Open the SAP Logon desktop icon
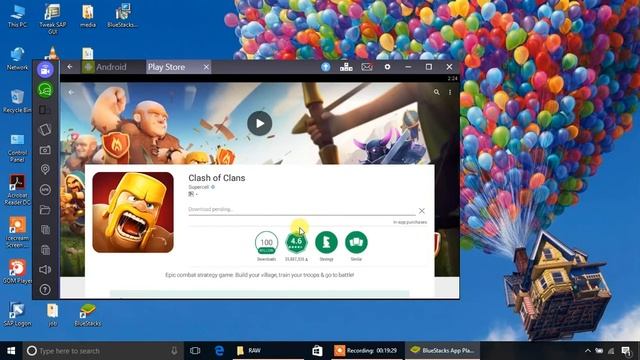The width and height of the screenshot is (640, 360). click(17, 314)
